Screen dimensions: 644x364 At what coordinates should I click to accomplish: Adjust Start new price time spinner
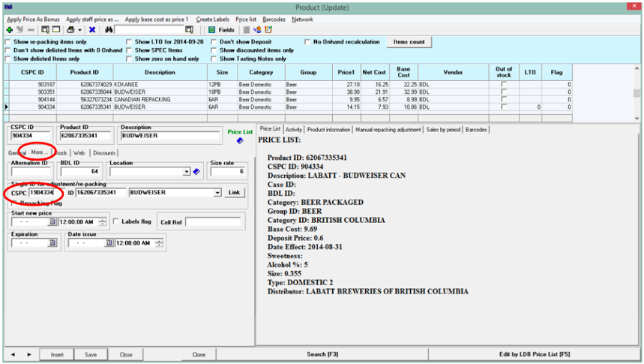tap(102, 222)
